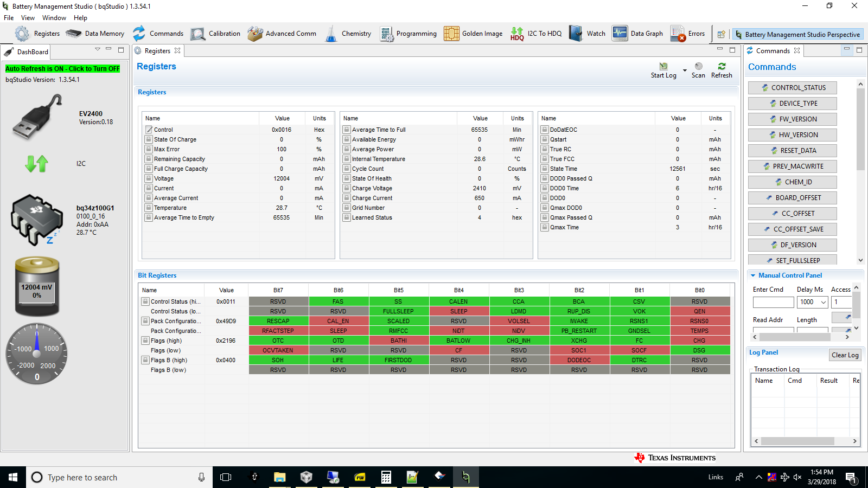Select Battery Management Studio Perspective button

tap(797, 34)
